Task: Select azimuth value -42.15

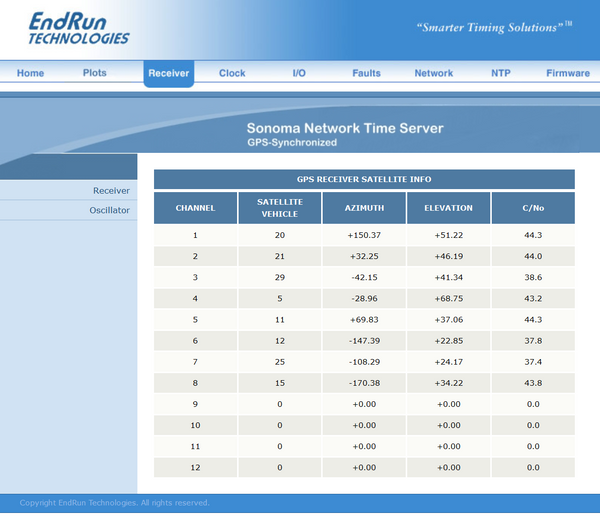Action: tap(364, 277)
